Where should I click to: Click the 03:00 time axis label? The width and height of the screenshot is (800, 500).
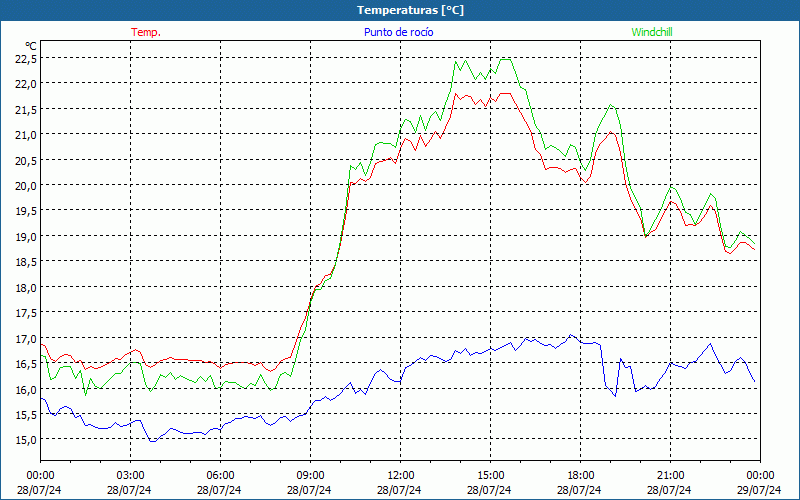coord(130,475)
